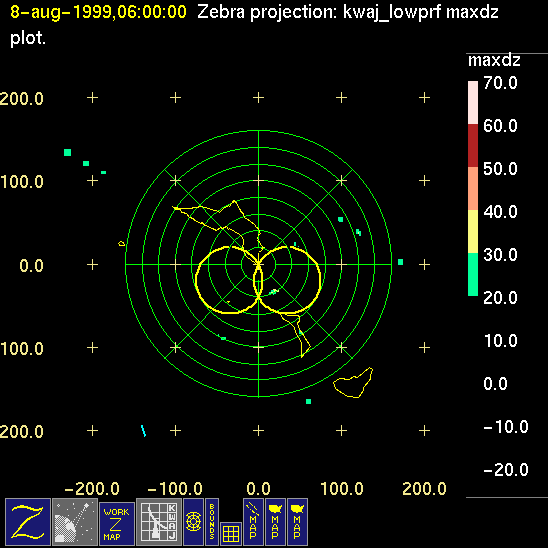The image size is (548, 548).
Task: Click the 8-aug-1999 timestamp text
Action: click(98, 12)
